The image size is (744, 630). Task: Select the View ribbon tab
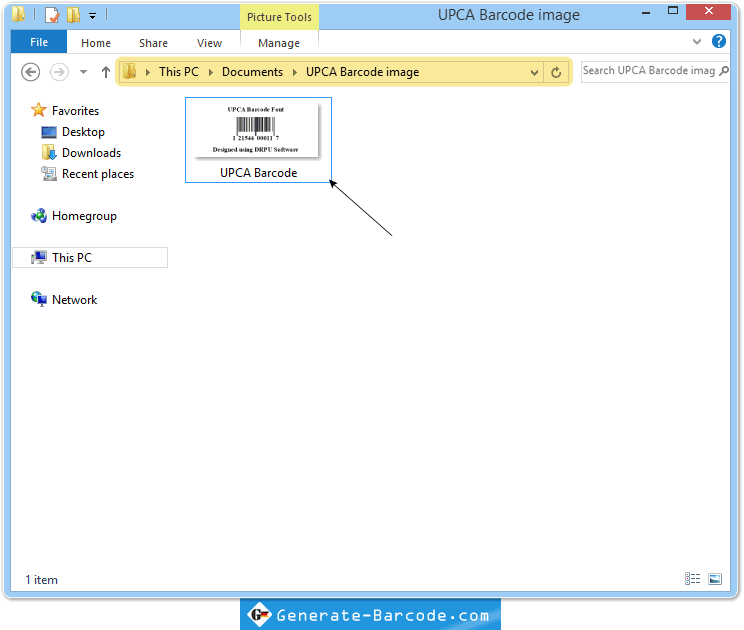[209, 43]
